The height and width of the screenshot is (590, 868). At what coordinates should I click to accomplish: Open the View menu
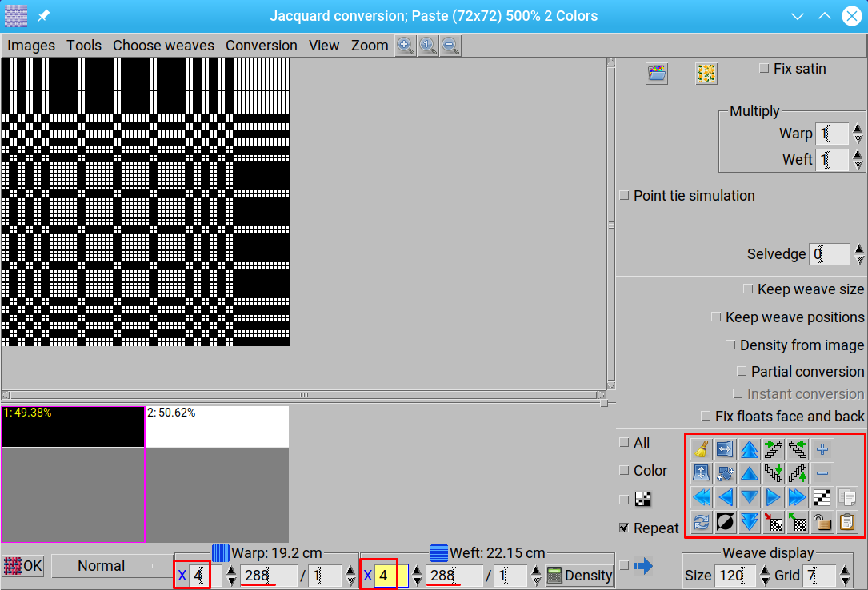tap(324, 46)
